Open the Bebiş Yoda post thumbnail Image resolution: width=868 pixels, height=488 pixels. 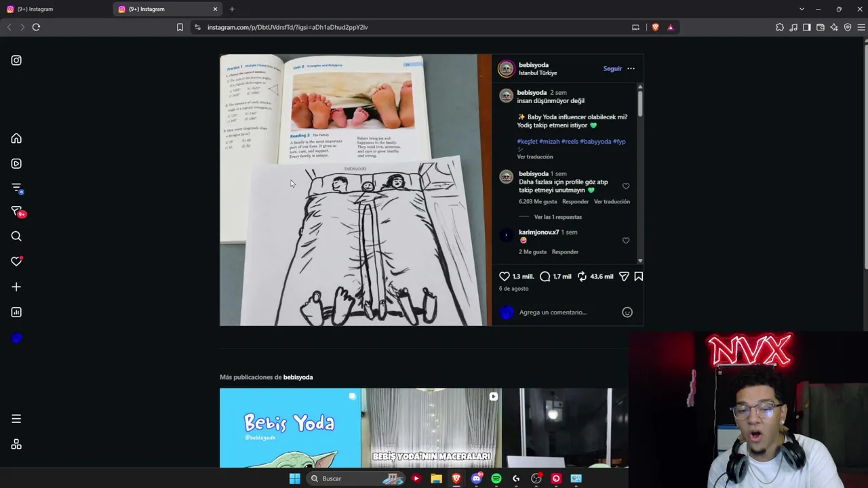click(x=290, y=428)
